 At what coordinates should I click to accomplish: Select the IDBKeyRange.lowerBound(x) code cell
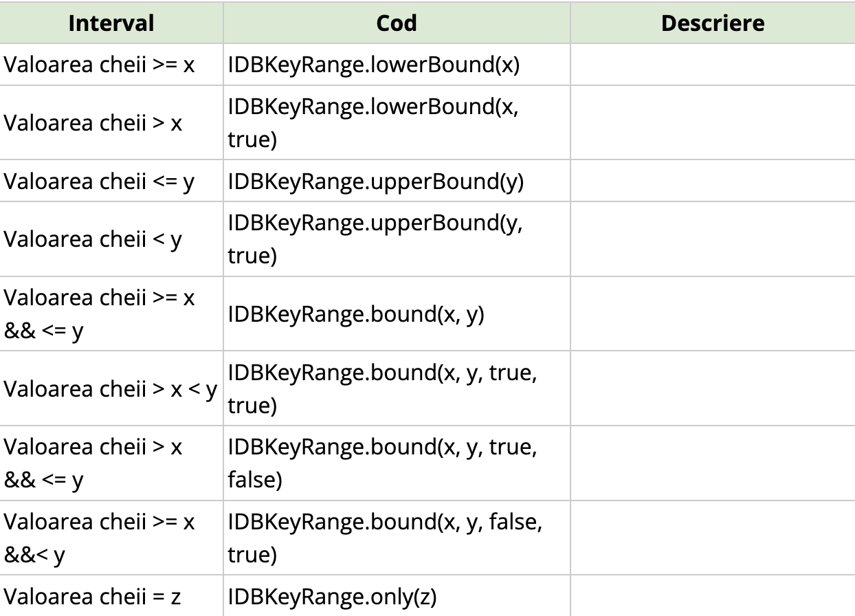374,65
